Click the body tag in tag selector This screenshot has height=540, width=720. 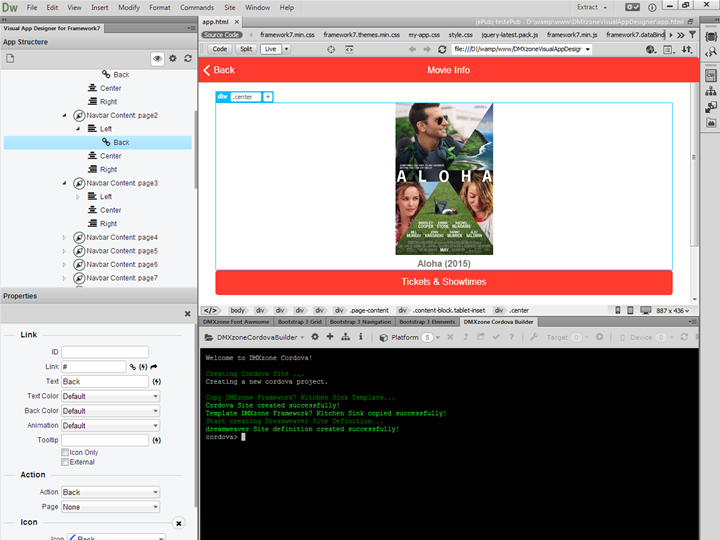(x=237, y=310)
